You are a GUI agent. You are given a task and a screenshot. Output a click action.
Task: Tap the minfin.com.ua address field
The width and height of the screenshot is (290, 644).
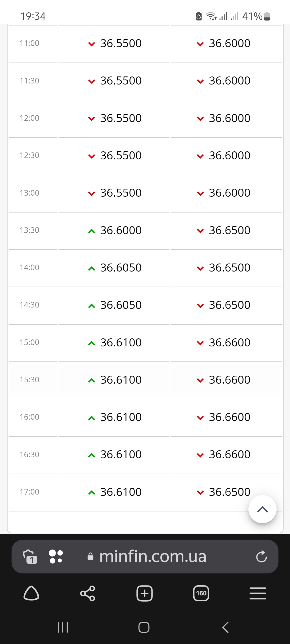click(153, 557)
